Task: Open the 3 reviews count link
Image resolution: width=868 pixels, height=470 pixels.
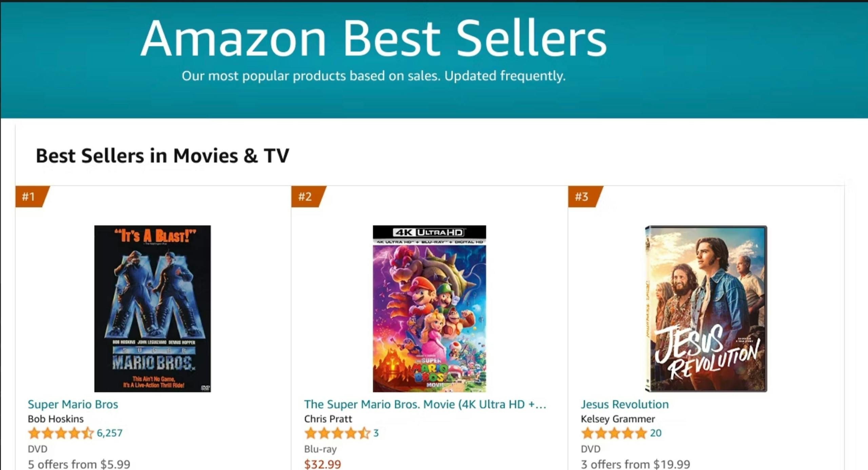Action: pos(376,433)
